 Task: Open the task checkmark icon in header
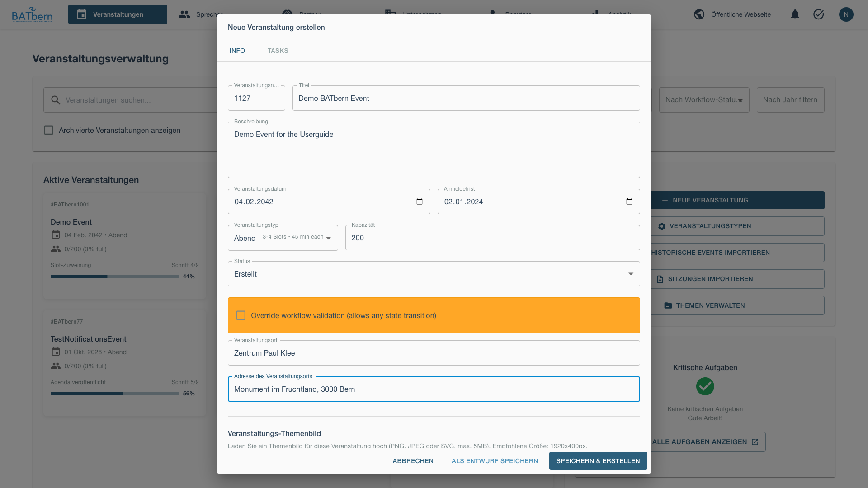818,14
